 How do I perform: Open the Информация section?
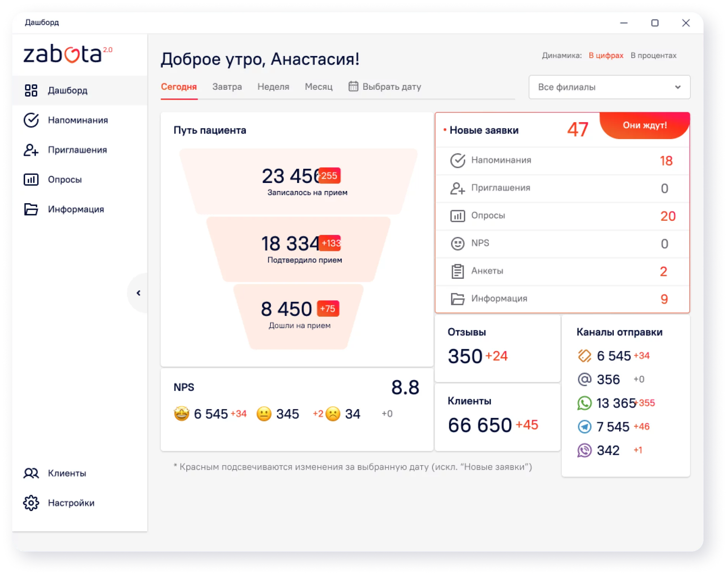coord(75,209)
